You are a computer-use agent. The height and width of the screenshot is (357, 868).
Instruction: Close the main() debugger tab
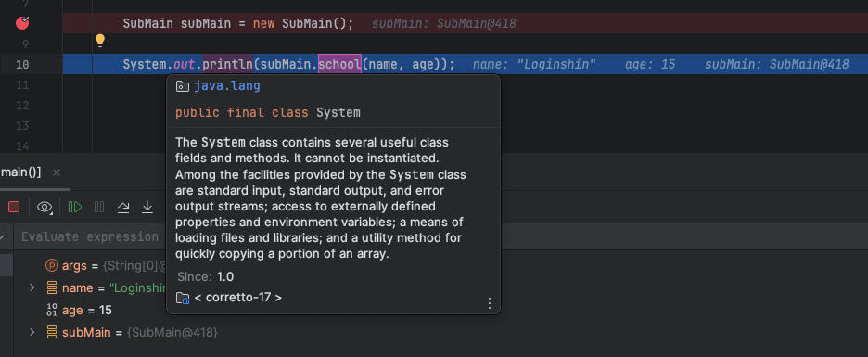pyautogui.click(x=57, y=172)
